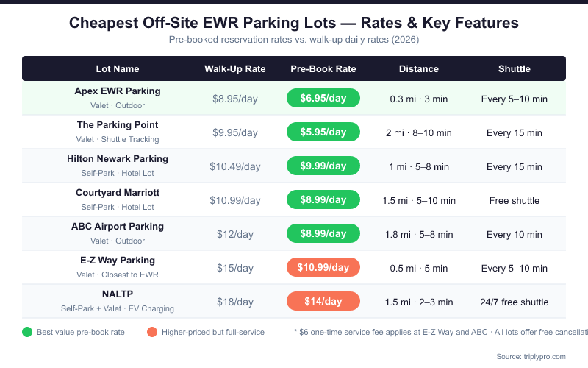Select the orange $14/day NALTP badge
The width and height of the screenshot is (588, 368).
coord(323,302)
